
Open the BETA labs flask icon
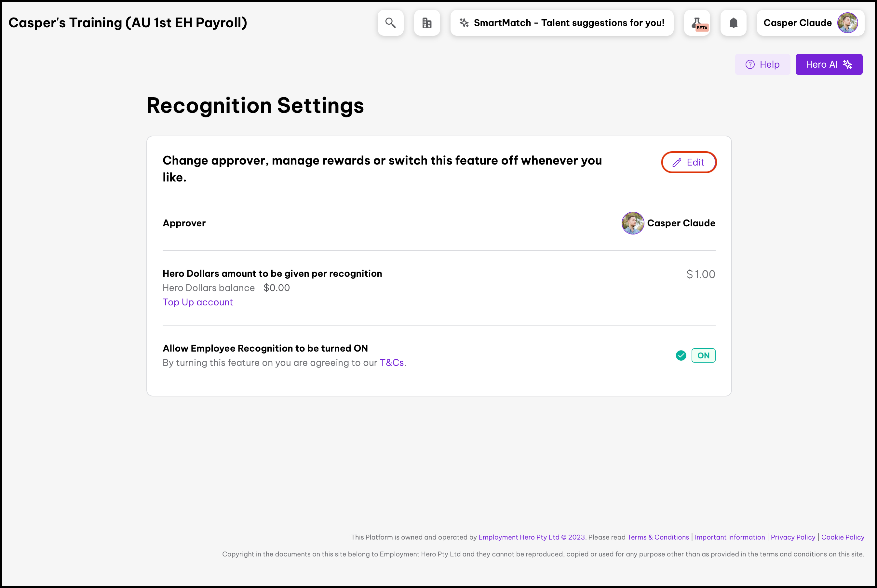pos(697,23)
